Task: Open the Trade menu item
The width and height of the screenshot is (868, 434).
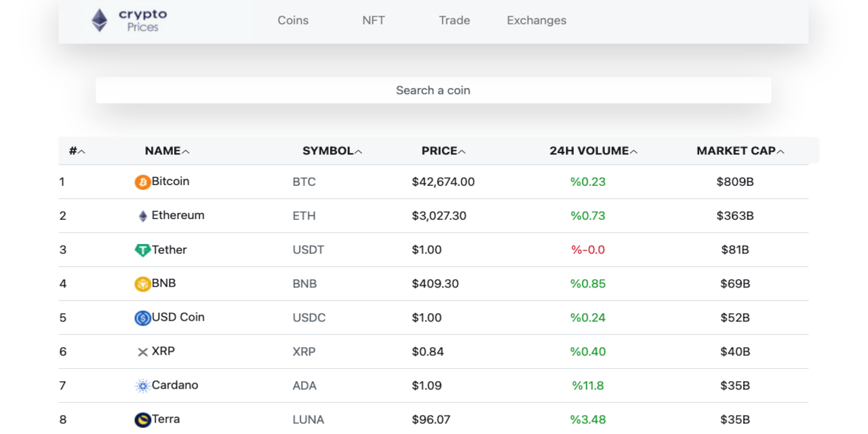Action: 454,20
